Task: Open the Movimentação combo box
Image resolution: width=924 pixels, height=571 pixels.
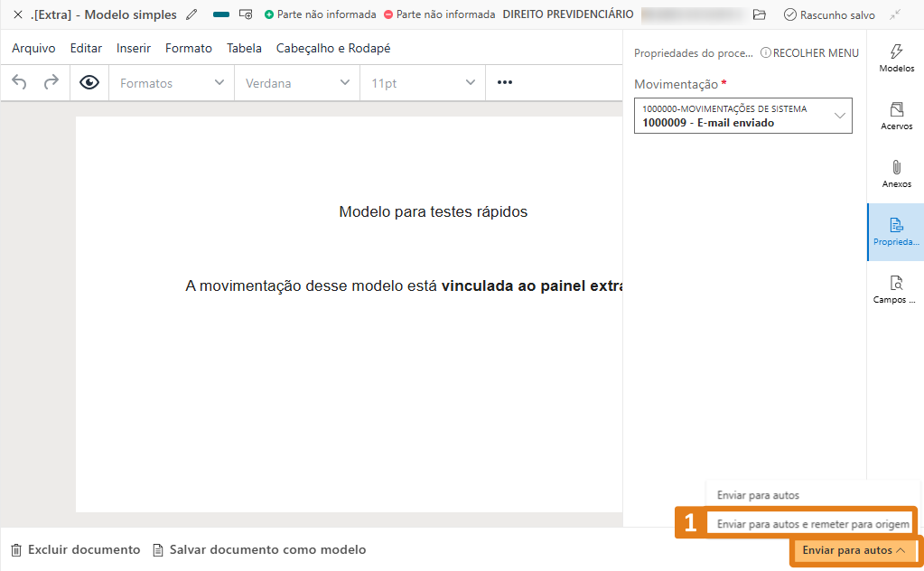Action: point(742,116)
